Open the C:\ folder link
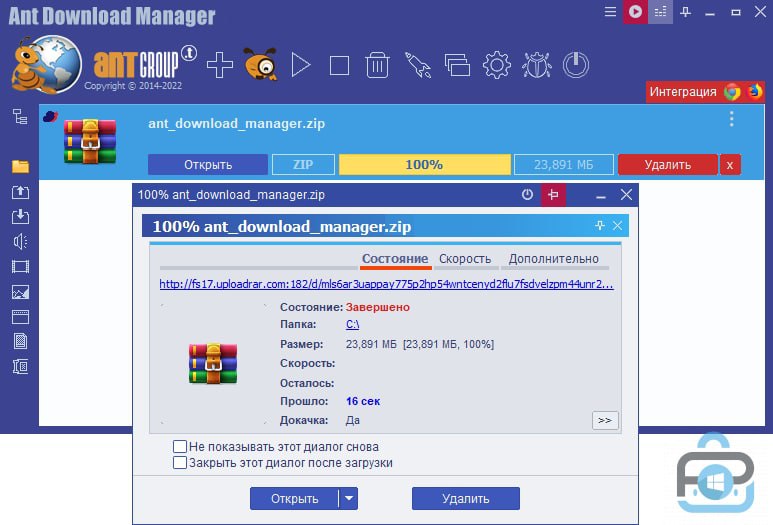This screenshot has width=773, height=525. [352, 324]
